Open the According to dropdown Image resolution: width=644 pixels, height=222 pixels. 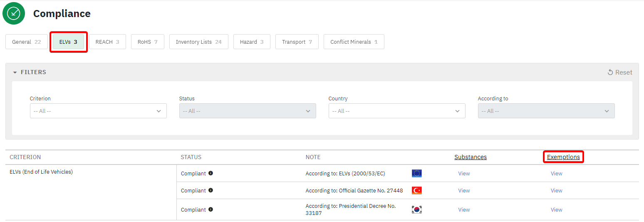click(x=546, y=111)
